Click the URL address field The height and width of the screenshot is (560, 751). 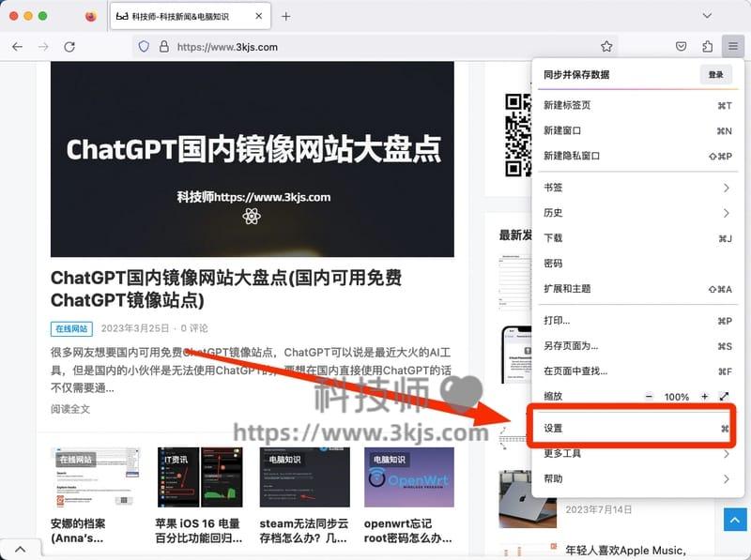(x=374, y=47)
